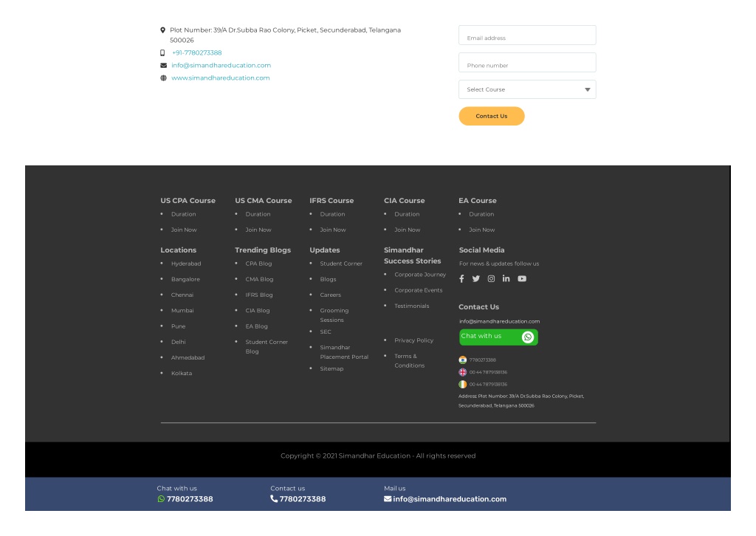Open the Mumbai location link
Viewport: 756px width, 536px height.
coord(182,310)
